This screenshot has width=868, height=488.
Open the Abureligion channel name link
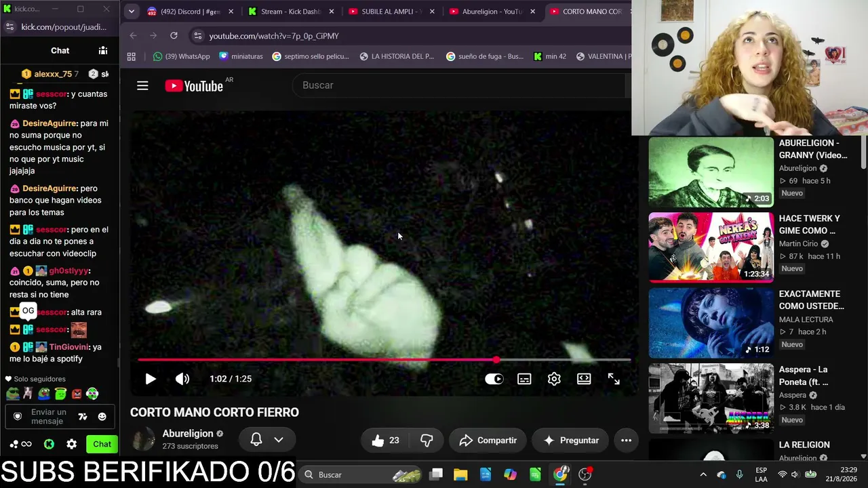[x=188, y=434]
